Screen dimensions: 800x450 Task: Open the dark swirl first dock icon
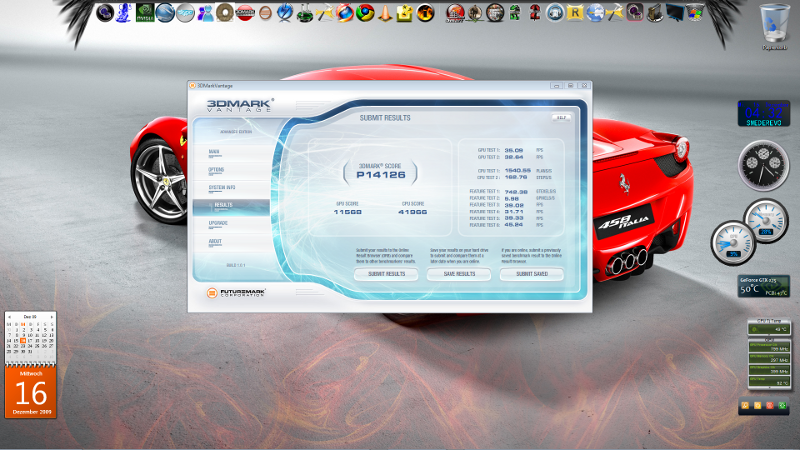[x=106, y=13]
